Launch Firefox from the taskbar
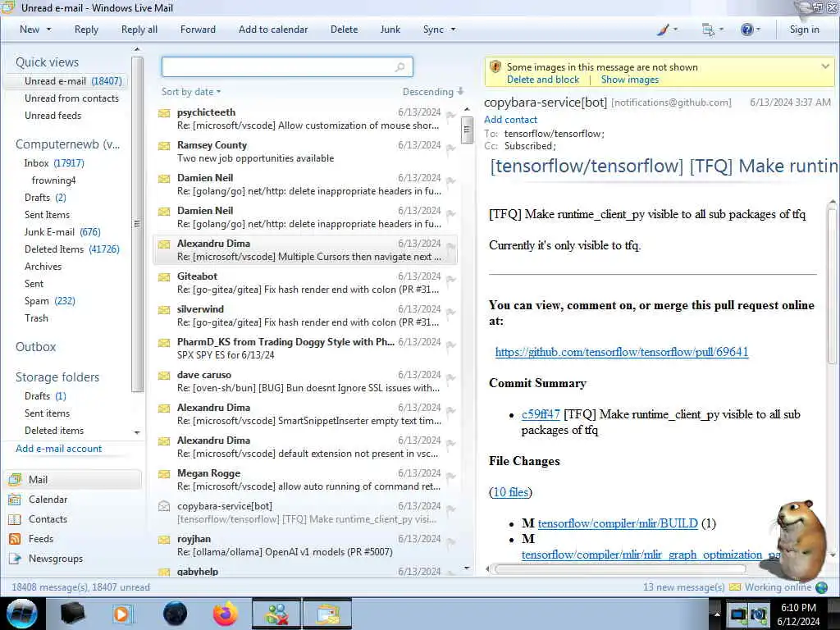The image size is (840, 630). coord(226,614)
